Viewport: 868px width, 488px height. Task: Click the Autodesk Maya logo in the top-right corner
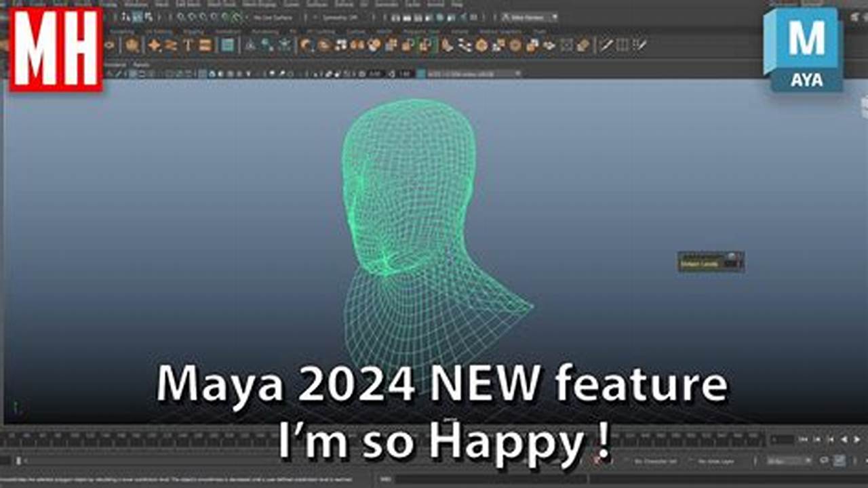[x=804, y=47]
